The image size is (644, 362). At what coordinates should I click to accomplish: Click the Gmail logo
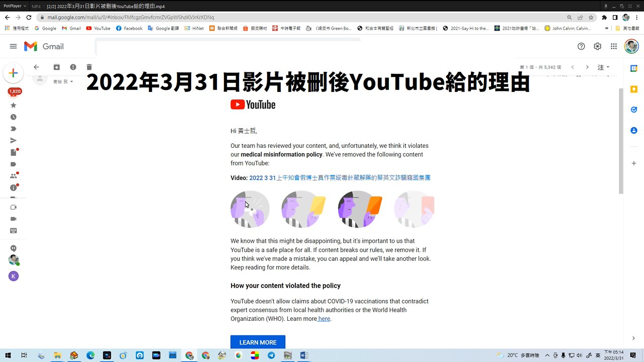click(44, 46)
